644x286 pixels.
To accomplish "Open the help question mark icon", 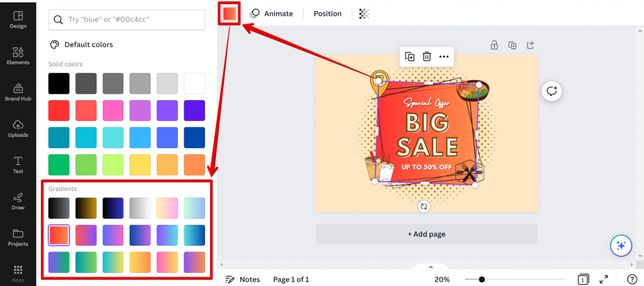I will coord(632,279).
